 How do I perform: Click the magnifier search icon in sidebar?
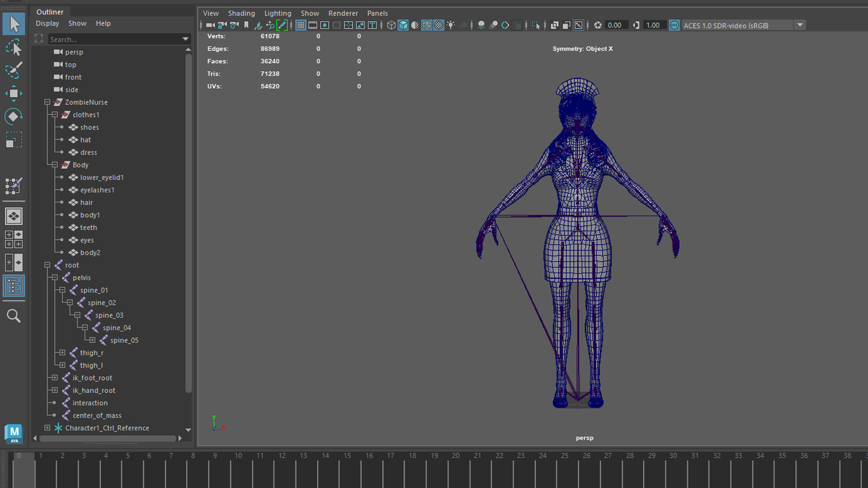pyautogui.click(x=14, y=316)
